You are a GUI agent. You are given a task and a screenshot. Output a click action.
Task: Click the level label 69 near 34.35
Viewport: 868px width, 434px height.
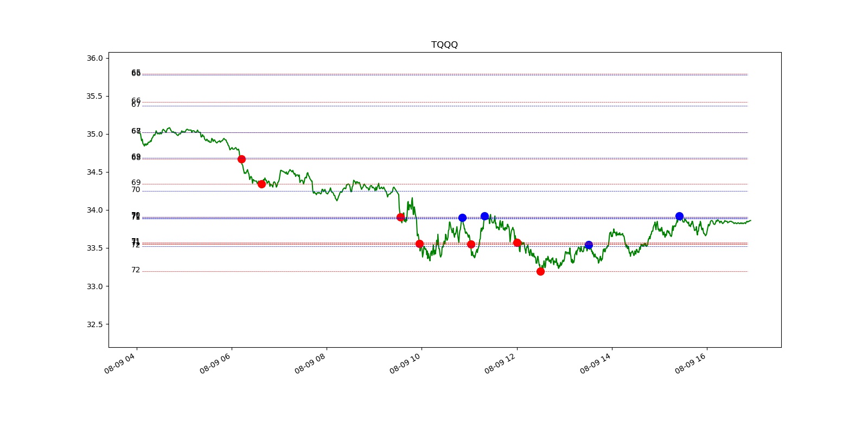point(136,182)
